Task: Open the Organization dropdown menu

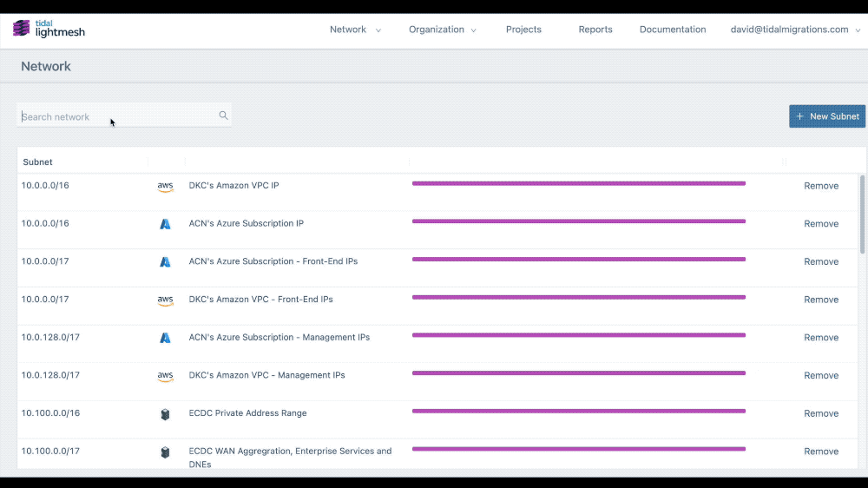Action: 442,30
